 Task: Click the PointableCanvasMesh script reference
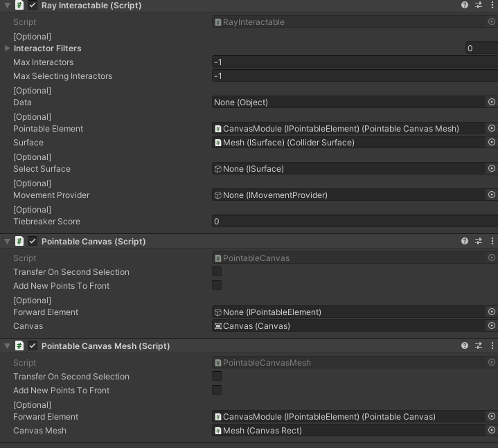coord(348,363)
